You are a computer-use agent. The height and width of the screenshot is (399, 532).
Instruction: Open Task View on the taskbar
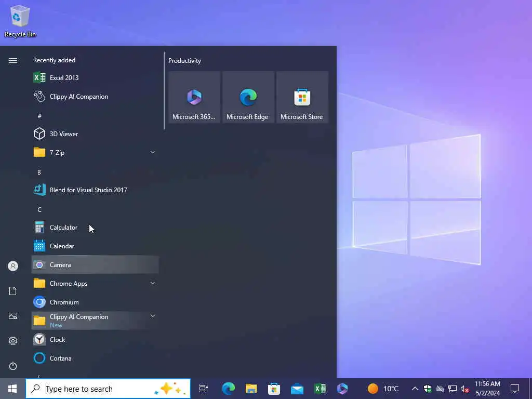(204, 389)
